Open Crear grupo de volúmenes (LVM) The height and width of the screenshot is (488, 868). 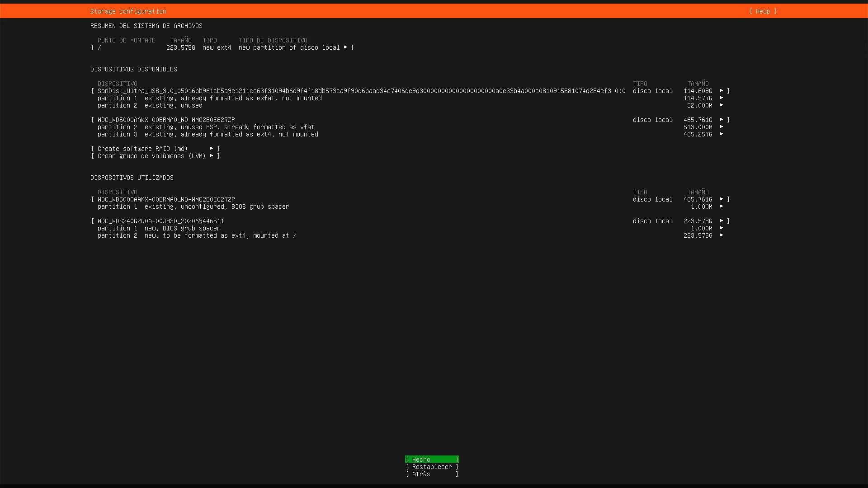(x=155, y=156)
